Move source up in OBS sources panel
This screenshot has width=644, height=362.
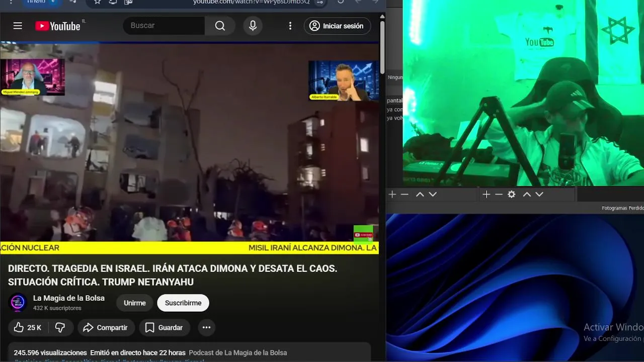coord(527,194)
